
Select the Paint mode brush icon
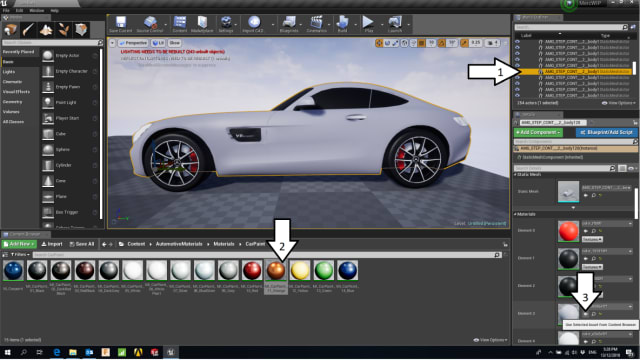[28, 30]
